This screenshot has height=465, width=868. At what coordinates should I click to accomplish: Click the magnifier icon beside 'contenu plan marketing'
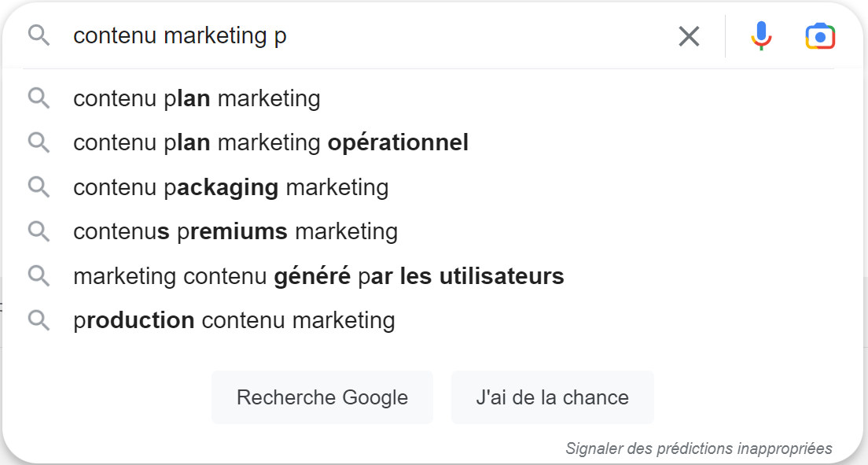tap(38, 98)
